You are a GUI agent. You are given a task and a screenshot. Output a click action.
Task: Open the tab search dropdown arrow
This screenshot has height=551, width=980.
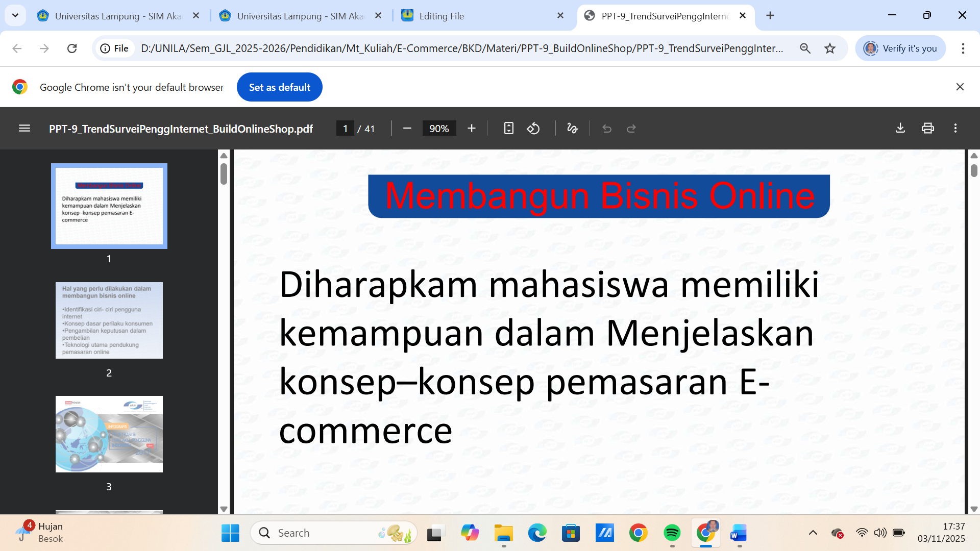[15, 15]
